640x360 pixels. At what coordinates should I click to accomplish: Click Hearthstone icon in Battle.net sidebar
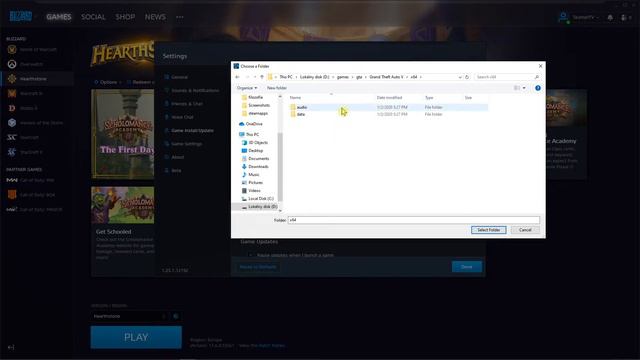click(x=12, y=79)
